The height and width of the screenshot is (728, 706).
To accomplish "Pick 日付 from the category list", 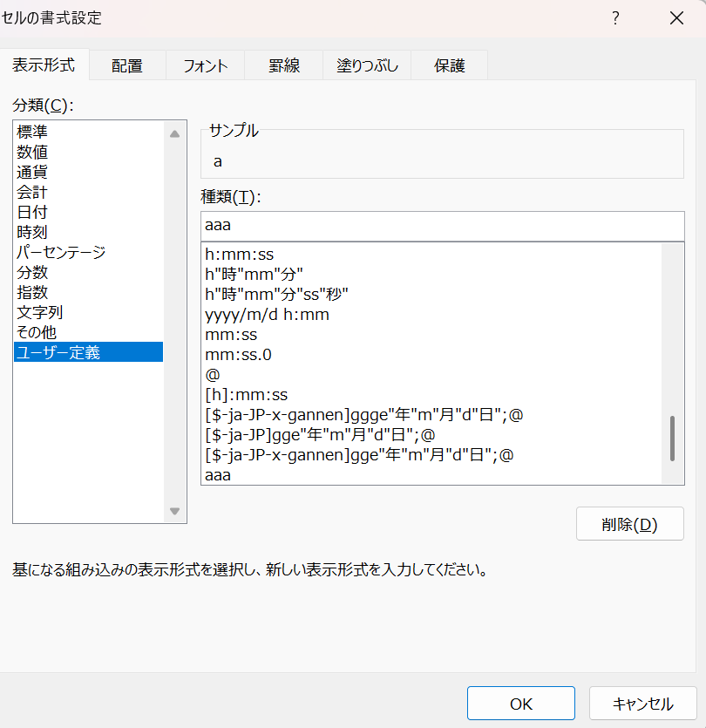I will click(x=32, y=212).
